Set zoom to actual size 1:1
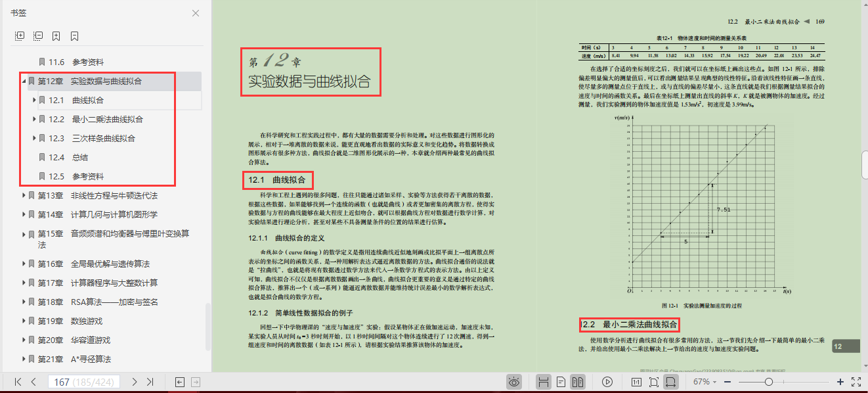The height and width of the screenshot is (393, 868). coord(636,381)
